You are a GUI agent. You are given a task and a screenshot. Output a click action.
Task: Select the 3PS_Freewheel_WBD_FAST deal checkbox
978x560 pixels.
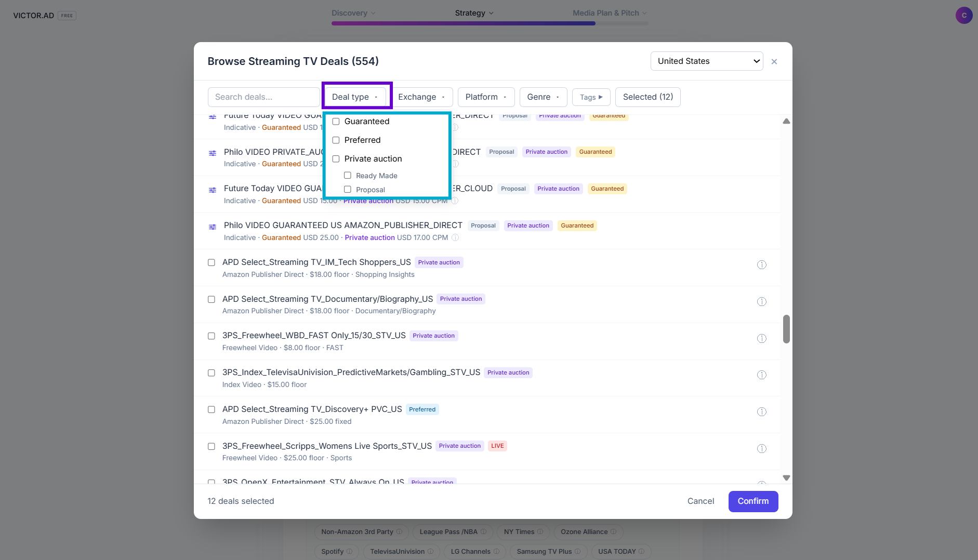pos(212,336)
